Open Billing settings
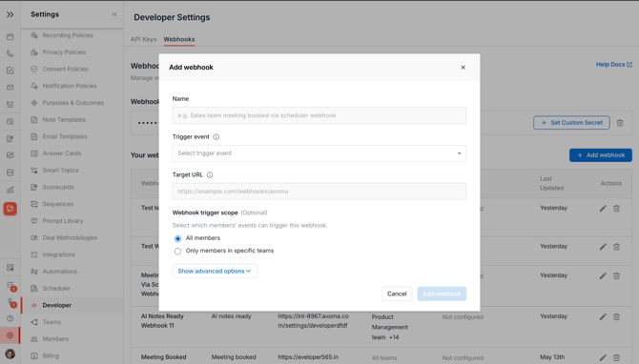639x364 pixels. [51, 355]
